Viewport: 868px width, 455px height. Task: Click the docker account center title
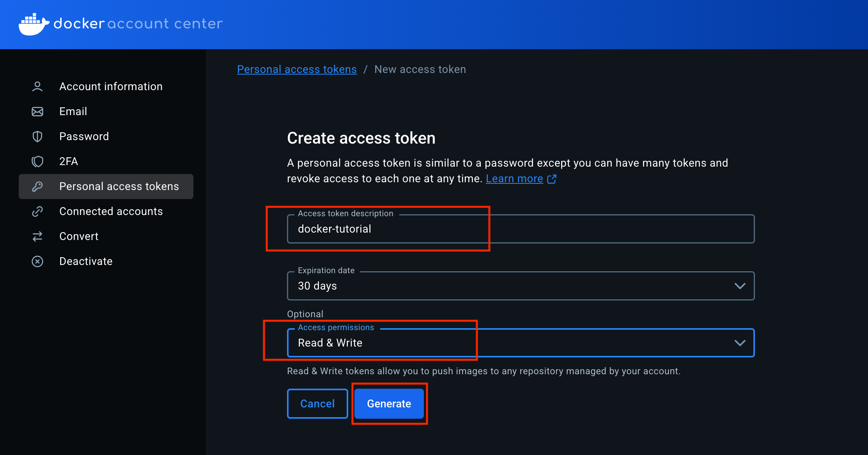tap(138, 24)
